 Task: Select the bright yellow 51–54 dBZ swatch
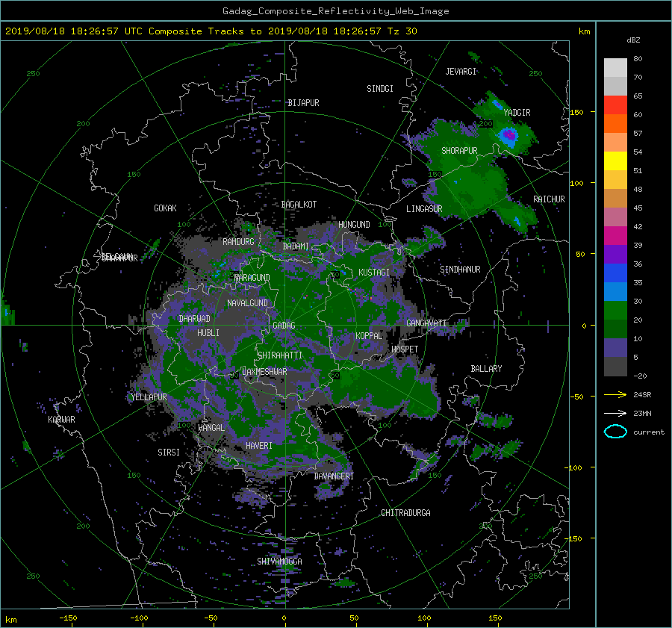(615, 161)
